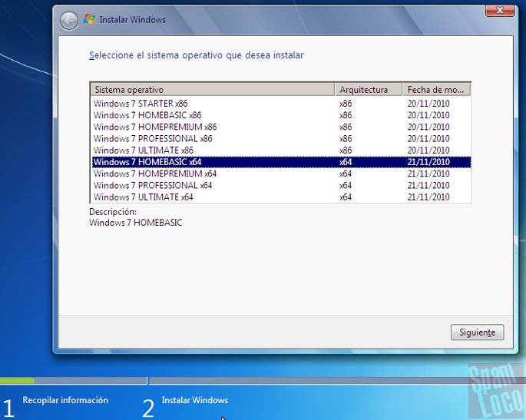Viewport: 526px width, 420px height.
Task: Select Windows 7 PROFESSIONAL x64 row
Action: 281,186
